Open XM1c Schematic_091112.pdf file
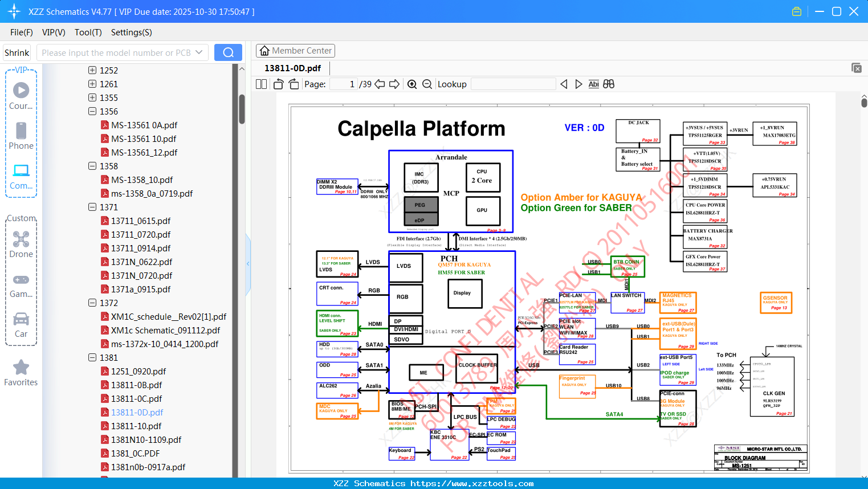 coord(165,330)
